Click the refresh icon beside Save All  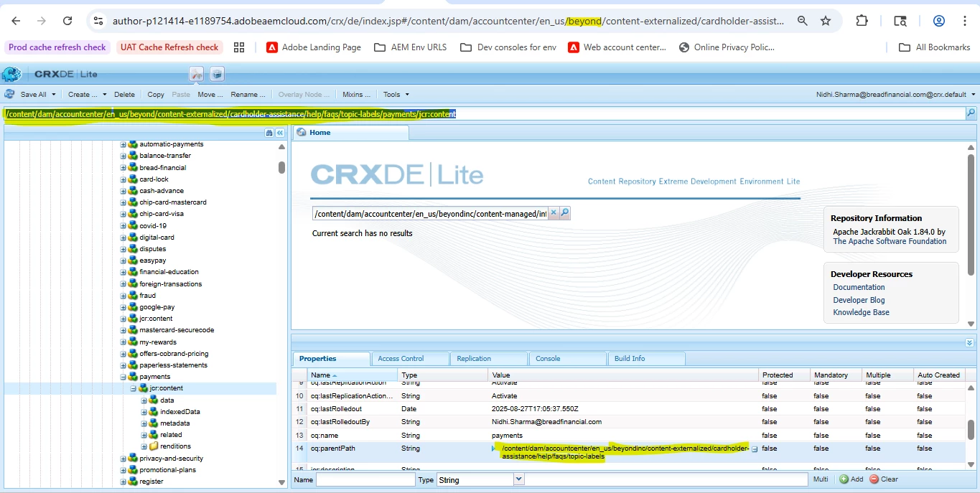[10, 94]
